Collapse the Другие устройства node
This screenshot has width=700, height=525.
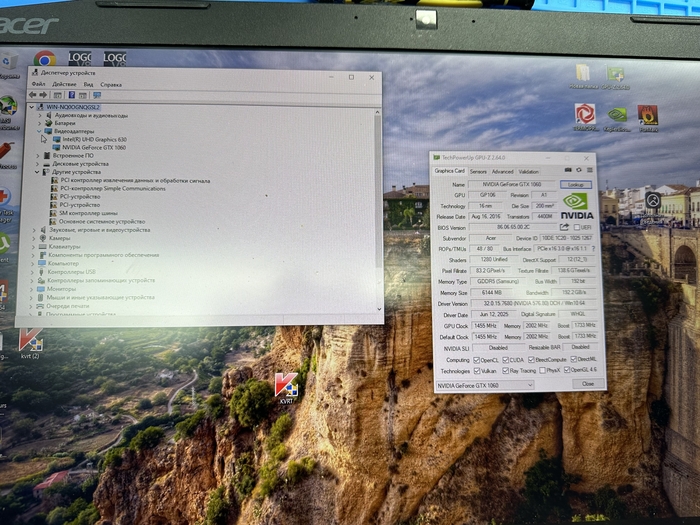click(x=37, y=172)
